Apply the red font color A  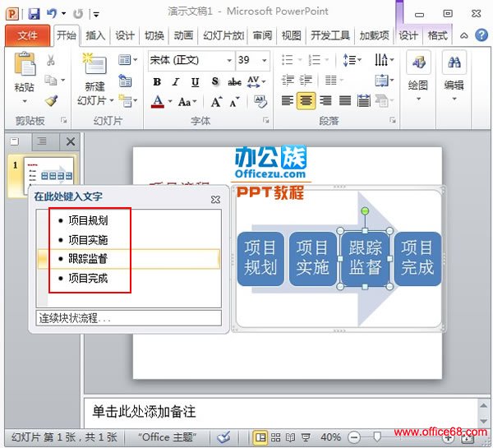158,102
